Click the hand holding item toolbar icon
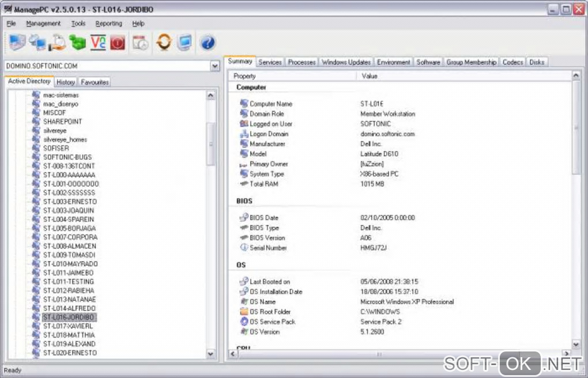Viewport: 588px width, 378px height. pos(58,42)
